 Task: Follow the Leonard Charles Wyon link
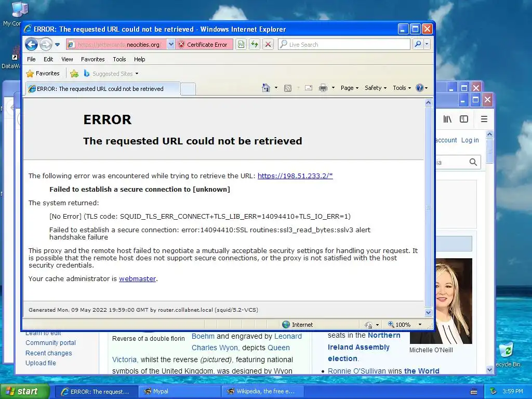pos(288,336)
